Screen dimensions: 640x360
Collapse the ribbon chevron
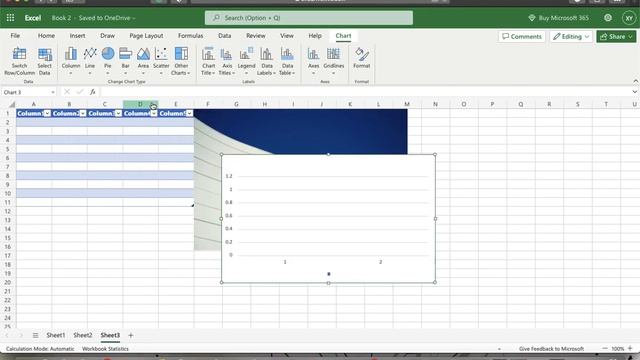point(636,81)
